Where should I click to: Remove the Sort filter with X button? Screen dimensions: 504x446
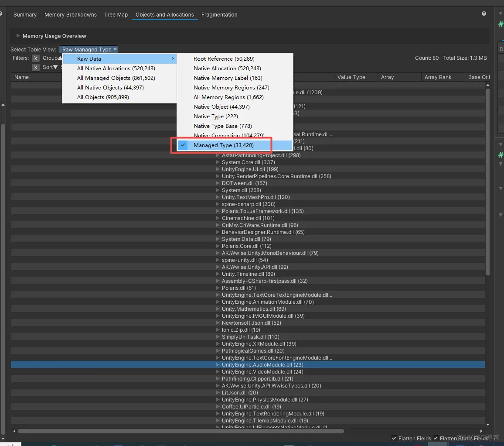coord(36,67)
